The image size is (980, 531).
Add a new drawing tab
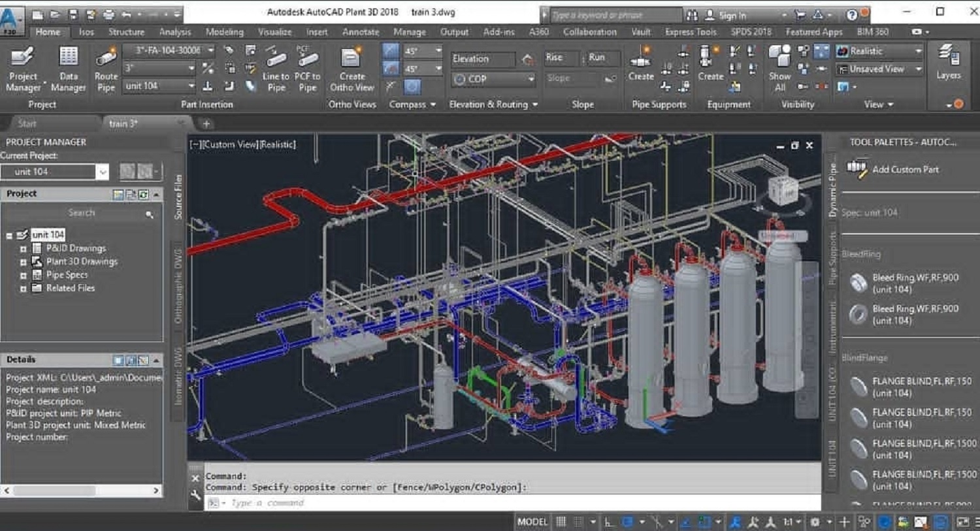coord(206,123)
